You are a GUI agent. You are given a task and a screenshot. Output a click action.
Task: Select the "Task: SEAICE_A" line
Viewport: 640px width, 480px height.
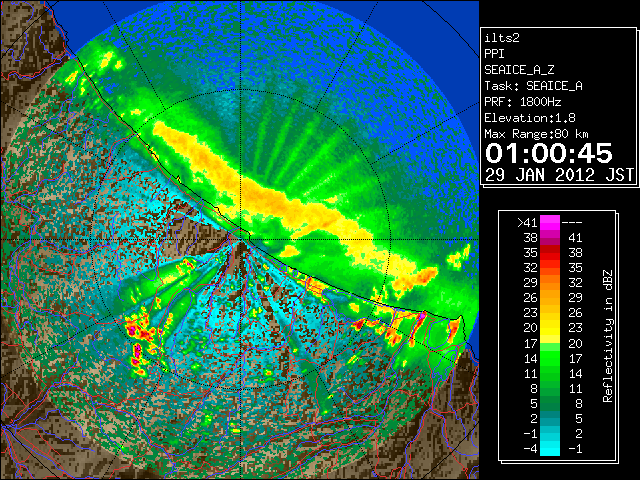(533, 86)
